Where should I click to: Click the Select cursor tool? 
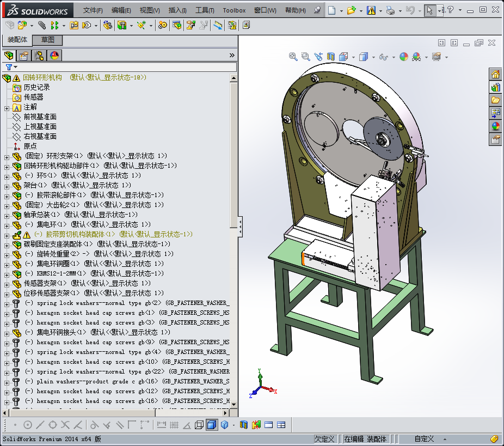(x=429, y=10)
